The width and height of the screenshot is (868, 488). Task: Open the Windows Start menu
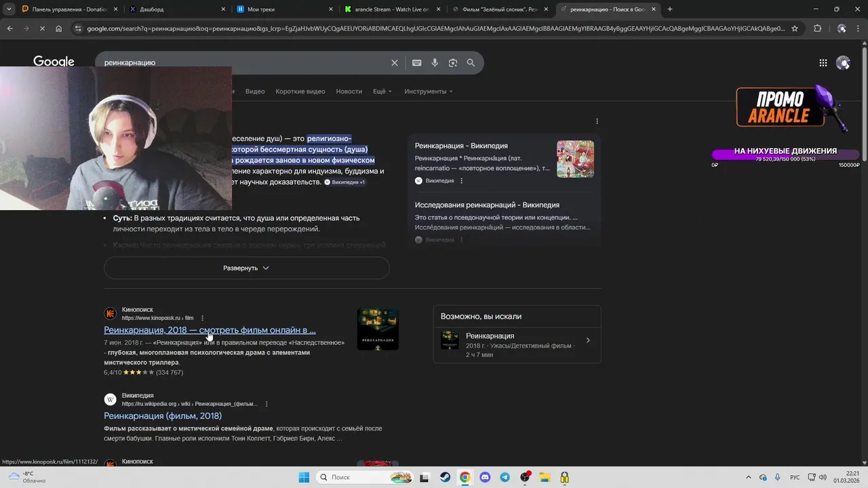click(304, 477)
